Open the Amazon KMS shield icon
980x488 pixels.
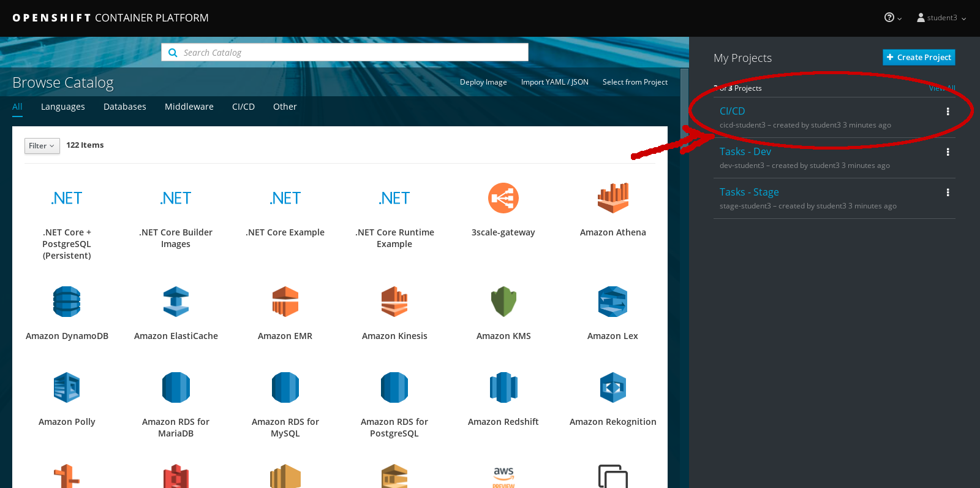tap(503, 302)
